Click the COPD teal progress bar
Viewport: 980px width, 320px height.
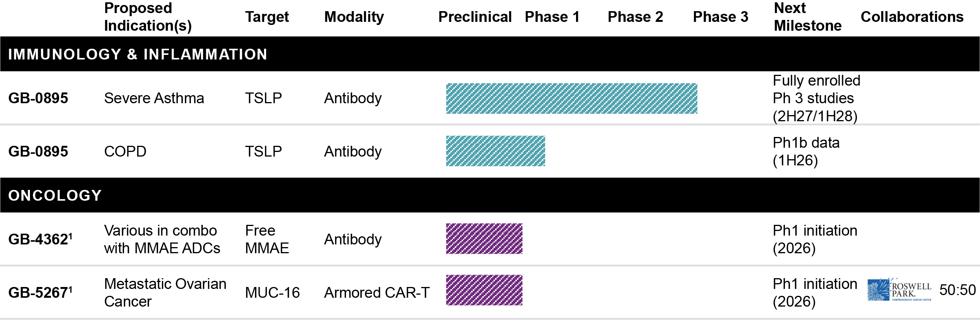pyautogui.click(x=495, y=151)
